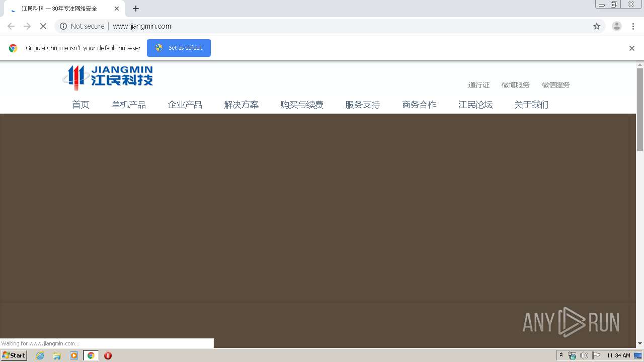Open the 首页 menu item
644x362 pixels.
[80, 105]
